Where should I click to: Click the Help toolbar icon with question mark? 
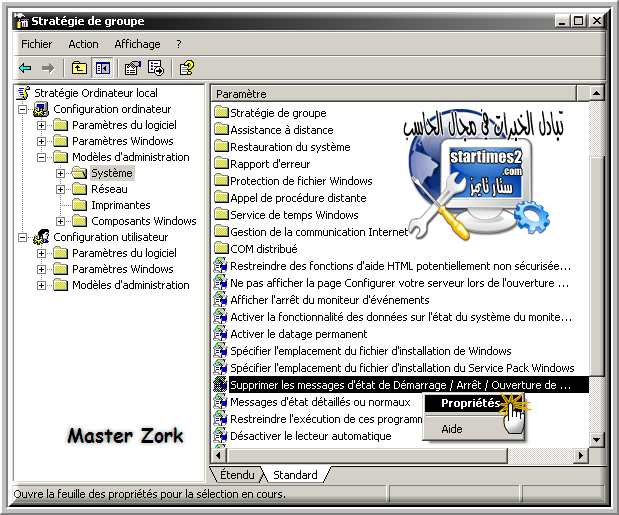[x=187, y=68]
